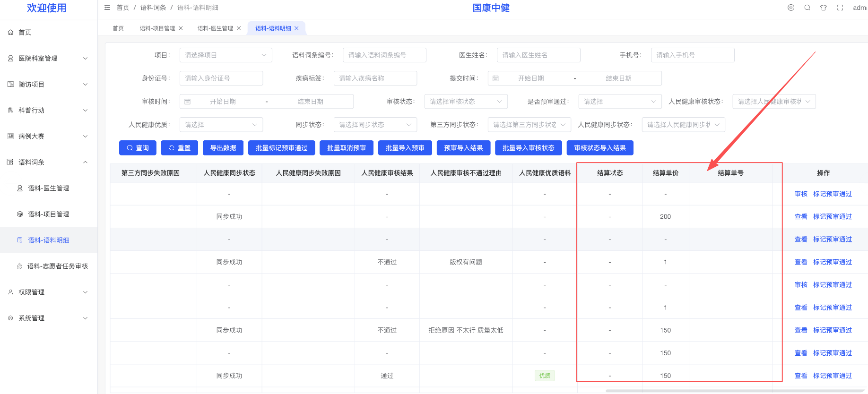Click 批量取消预审 button
This screenshot has width=868, height=394.
(x=347, y=148)
